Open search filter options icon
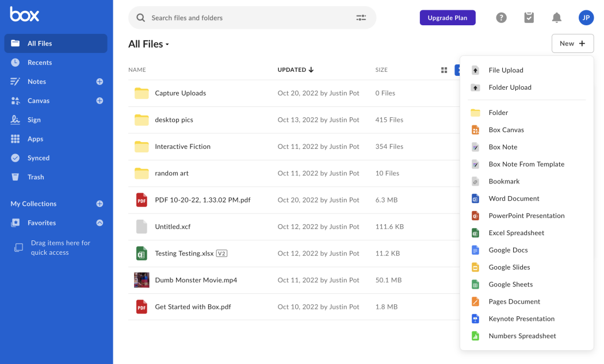 [361, 18]
